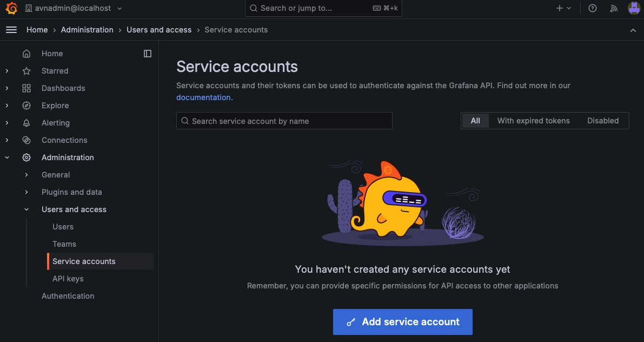Viewport: 644px width, 342px height.
Task: Expand the Starred section
Action: [7, 71]
